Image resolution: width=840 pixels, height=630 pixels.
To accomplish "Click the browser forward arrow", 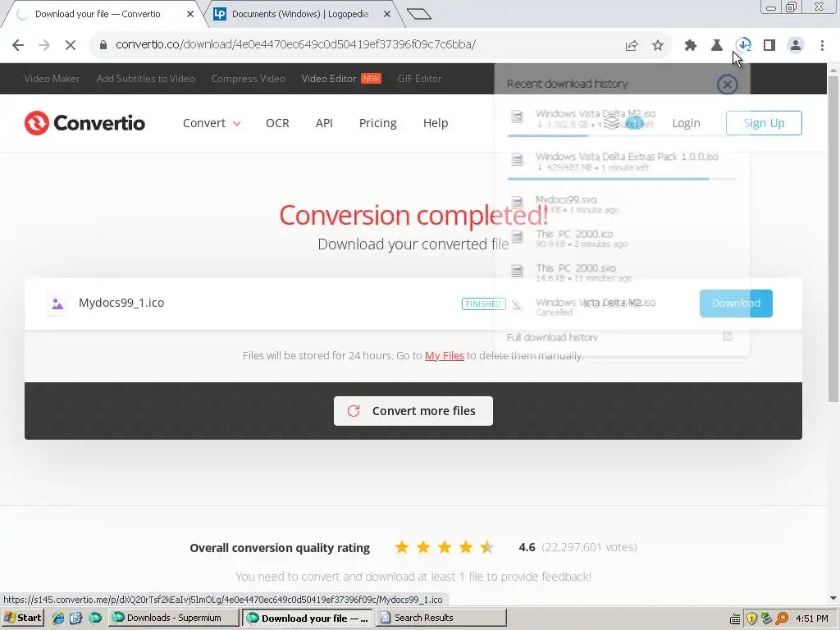I will (44, 45).
